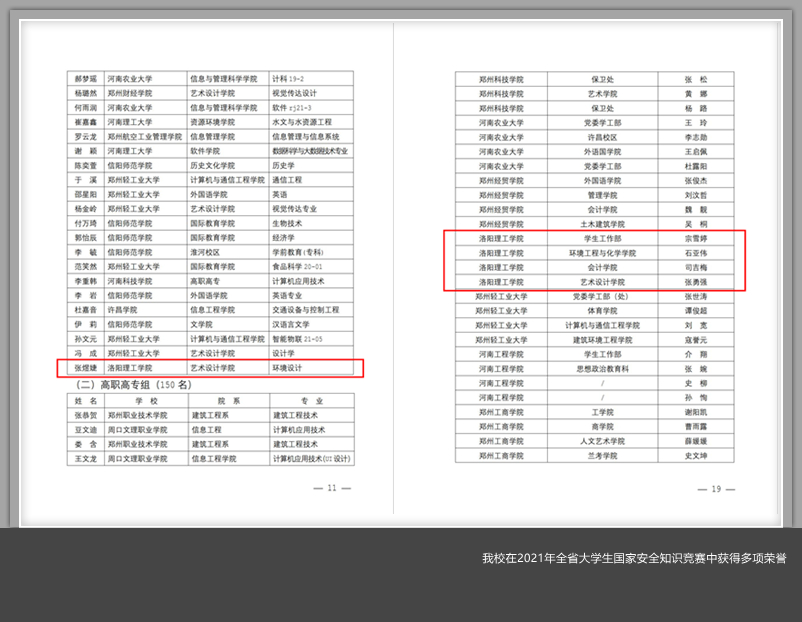Click the 数据科学与大数据技术专业 cell
The image size is (802, 622).
click(310, 151)
